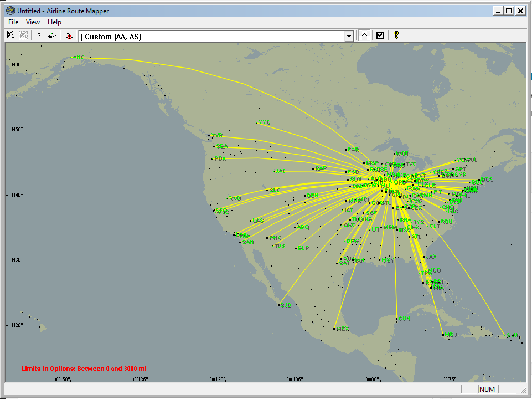Pick the DFW airport label
Viewport: 532px width, 399px height.
[353, 242]
